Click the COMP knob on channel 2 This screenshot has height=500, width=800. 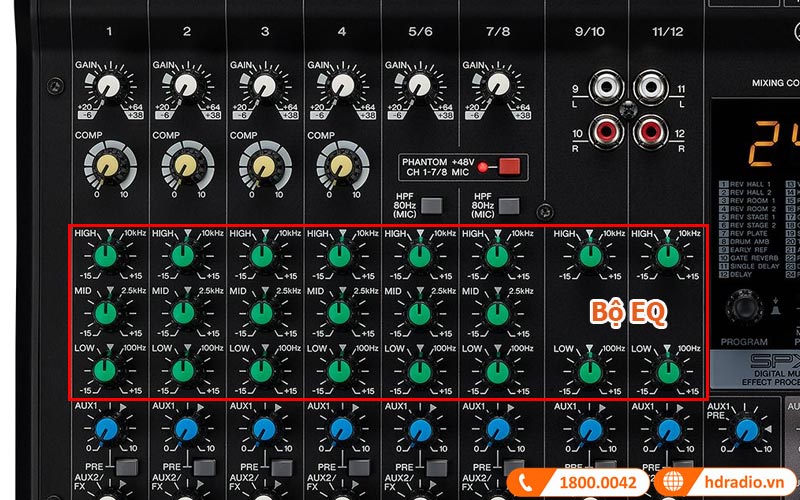tap(186, 165)
